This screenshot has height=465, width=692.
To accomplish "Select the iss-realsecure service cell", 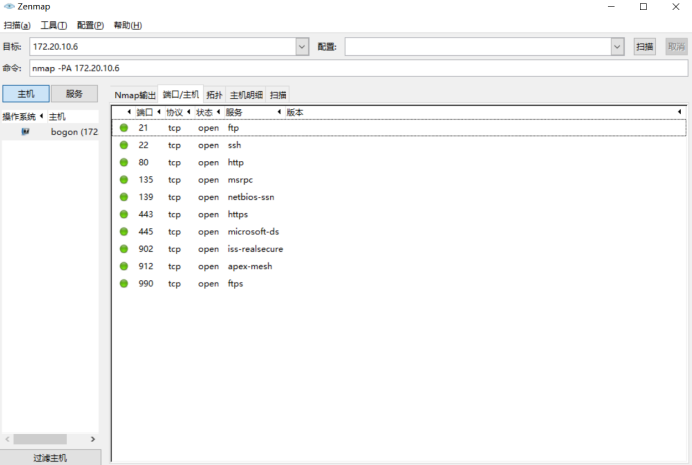I will pyautogui.click(x=256, y=249).
